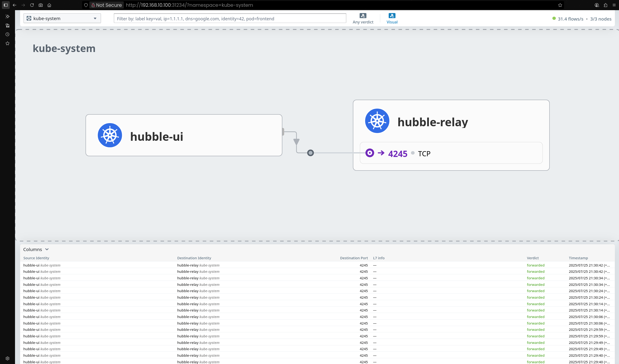Reload the page with the refresh icon
This screenshot has height=364, width=619.
[32, 5]
